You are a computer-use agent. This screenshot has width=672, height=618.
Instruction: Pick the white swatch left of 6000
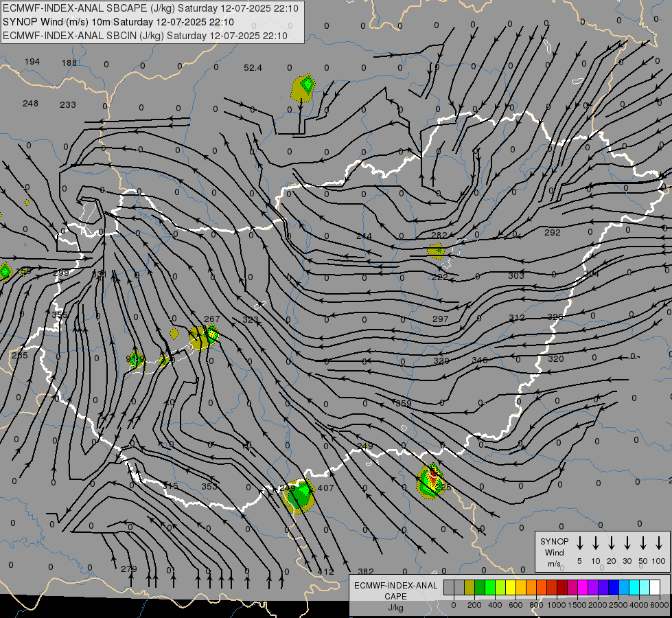point(655,587)
